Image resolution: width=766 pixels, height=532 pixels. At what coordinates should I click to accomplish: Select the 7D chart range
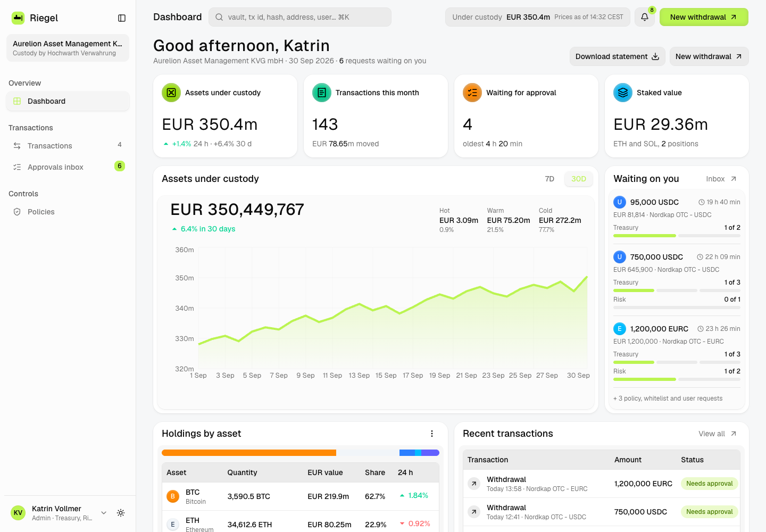549,179
